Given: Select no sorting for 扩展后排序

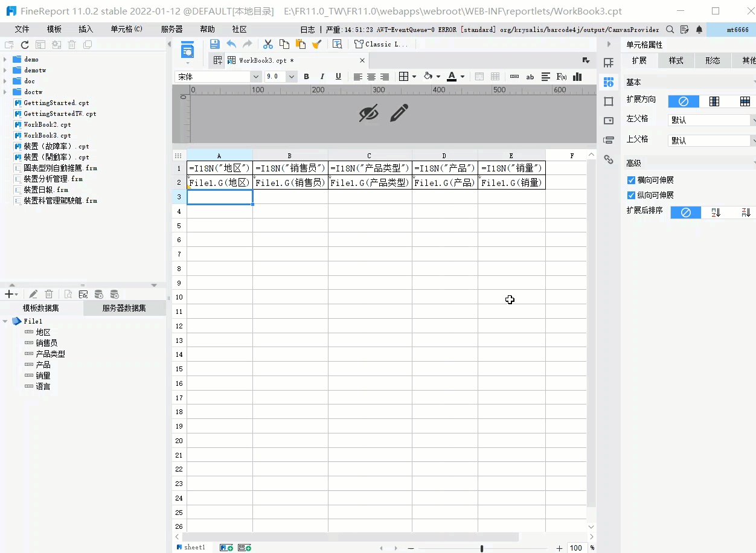Looking at the screenshot, I should point(685,213).
